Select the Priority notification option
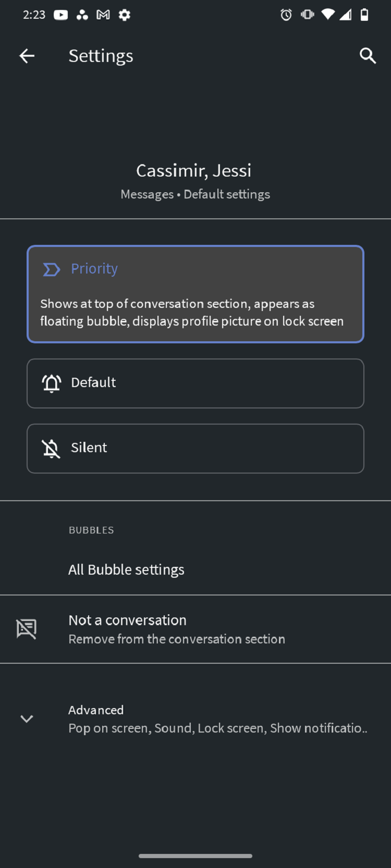The height and width of the screenshot is (868, 391). pyautogui.click(x=195, y=294)
